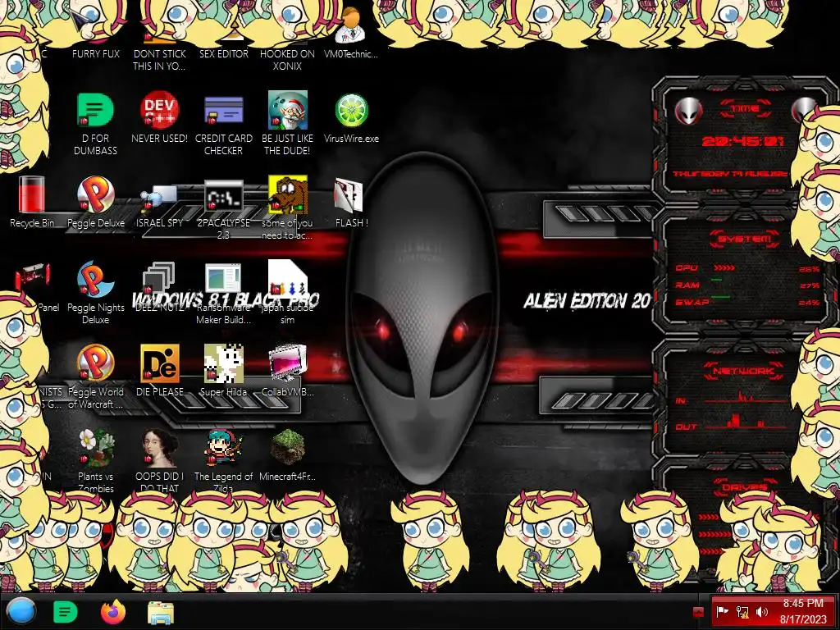
Task: Open the green app pinned on taskbar
Action: coord(65,612)
